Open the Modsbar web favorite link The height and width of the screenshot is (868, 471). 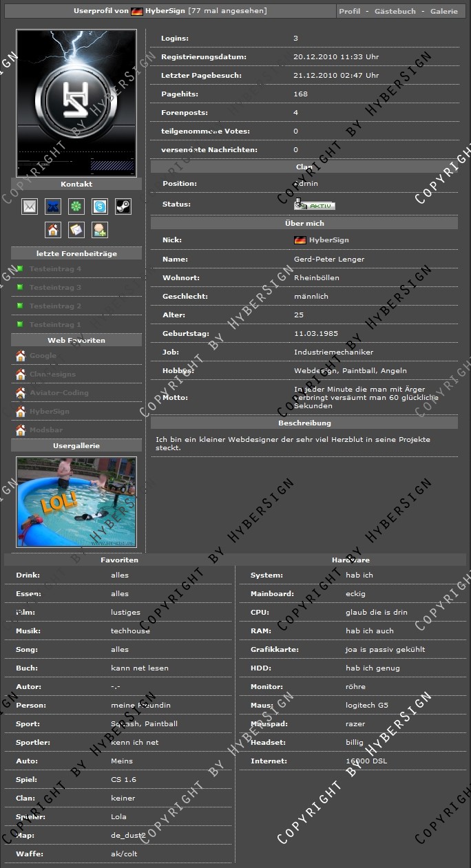[46, 430]
